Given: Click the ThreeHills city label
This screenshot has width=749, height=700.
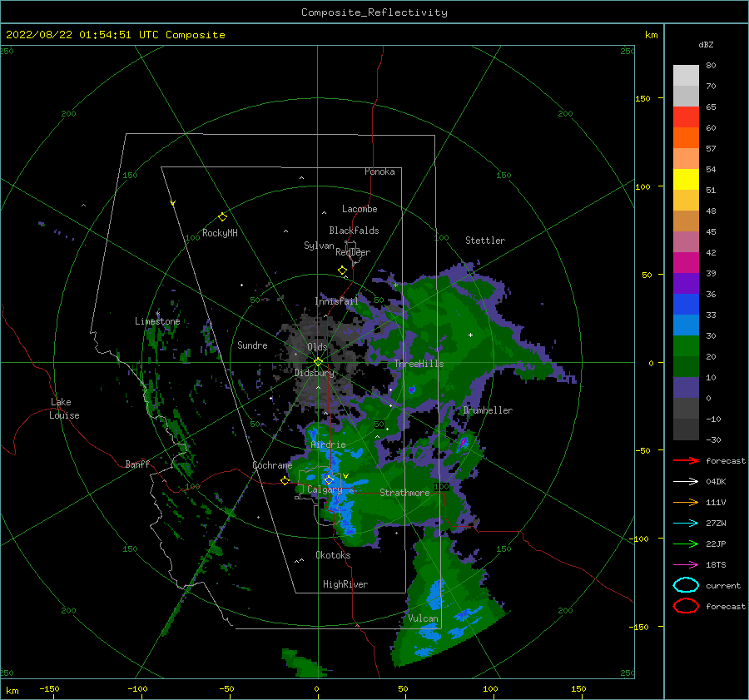Looking at the screenshot, I should (x=419, y=364).
